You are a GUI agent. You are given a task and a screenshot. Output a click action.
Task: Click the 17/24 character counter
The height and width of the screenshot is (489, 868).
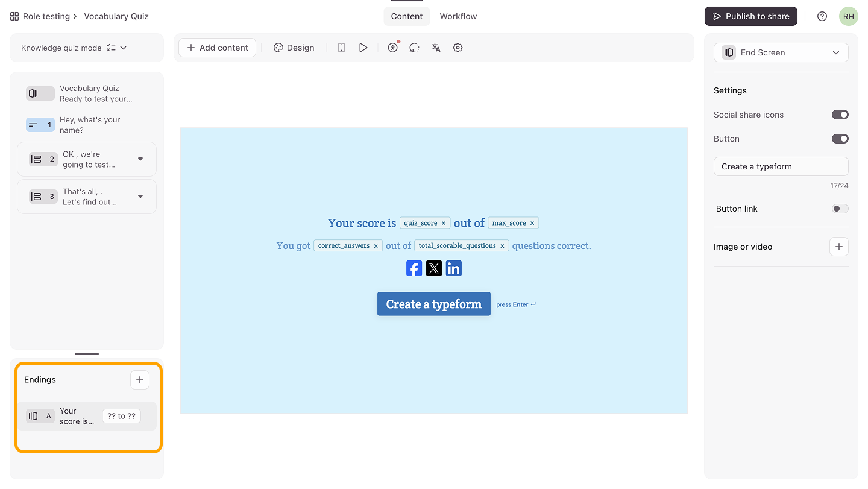(x=839, y=186)
